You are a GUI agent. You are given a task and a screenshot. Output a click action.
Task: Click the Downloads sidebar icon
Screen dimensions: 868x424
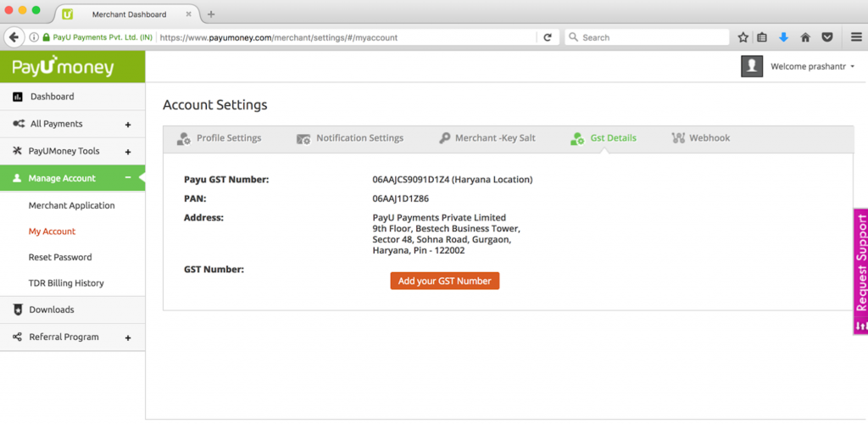[18, 310]
